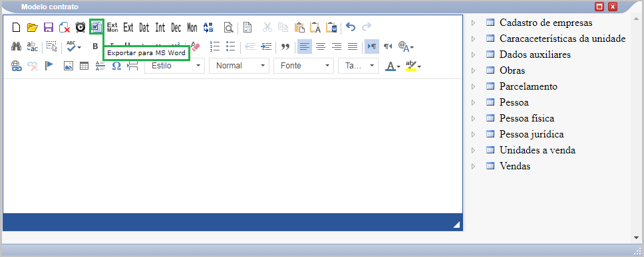Select Parcelamento in the tree

(x=528, y=86)
